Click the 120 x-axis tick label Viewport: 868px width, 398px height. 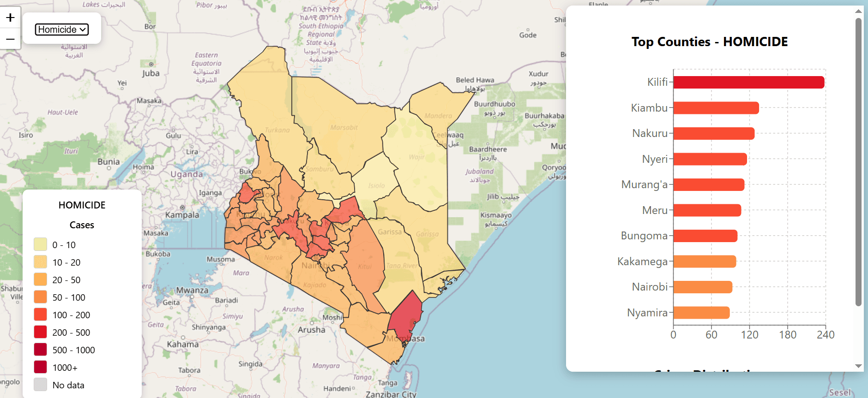click(x=749, y=335)
